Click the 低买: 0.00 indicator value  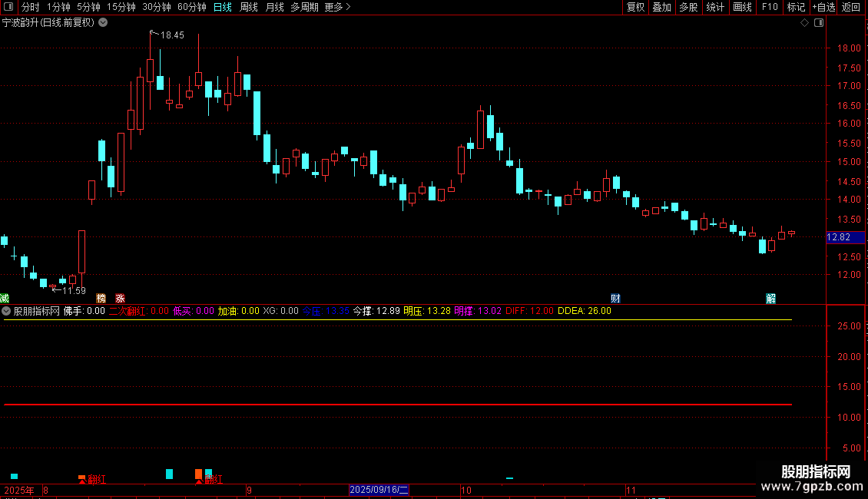click(194, 311)
